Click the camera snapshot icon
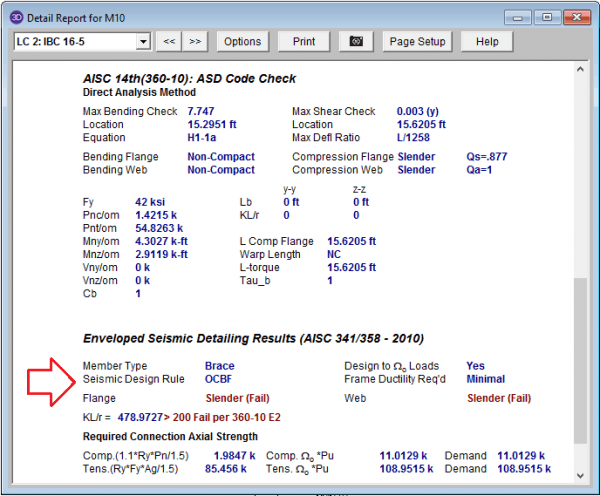Screen dimensions: 600x496 (x=354, y=42)
